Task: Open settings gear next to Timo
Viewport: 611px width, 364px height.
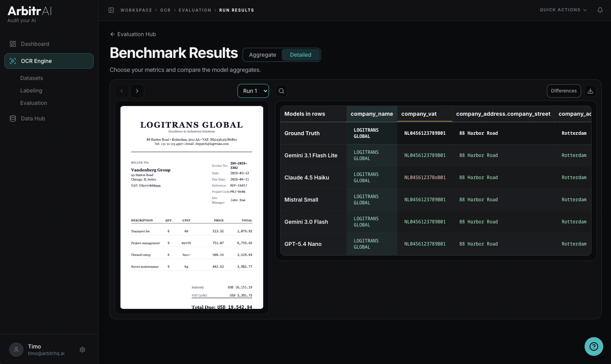Action: pyautogui.click(x=82, y=350)
